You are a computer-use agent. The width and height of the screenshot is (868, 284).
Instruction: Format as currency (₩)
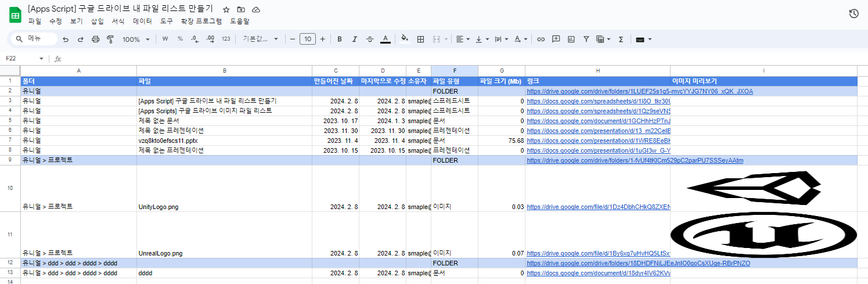pos(165,39)
